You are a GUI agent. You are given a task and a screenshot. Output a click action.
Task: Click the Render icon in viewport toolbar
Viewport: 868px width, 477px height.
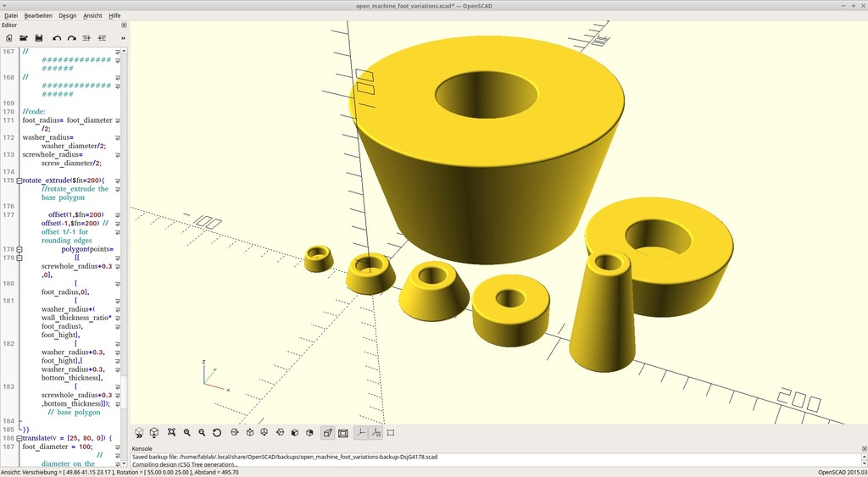point(155,433)
